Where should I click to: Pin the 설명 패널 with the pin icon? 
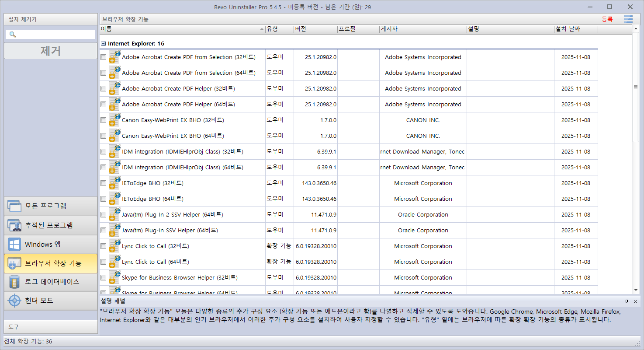[627, 301]
